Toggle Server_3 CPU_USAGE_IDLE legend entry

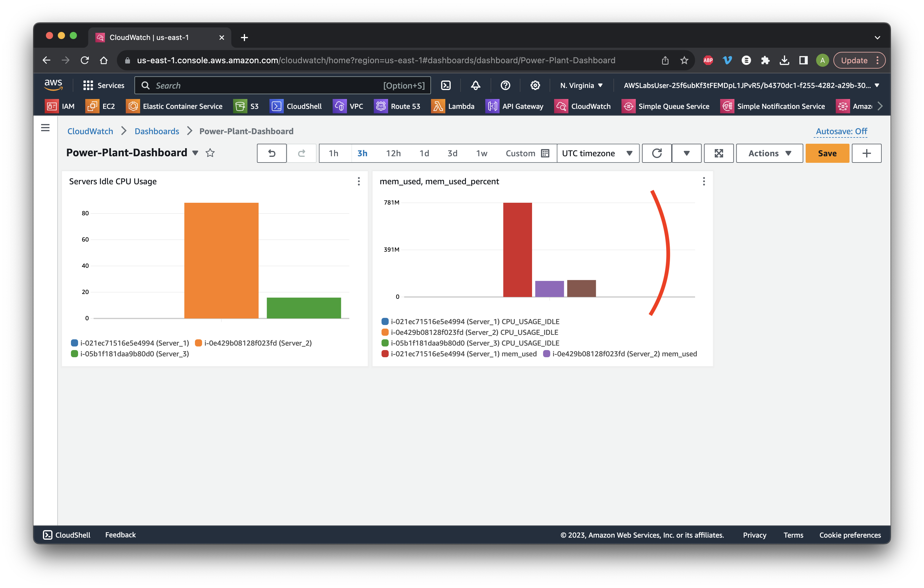click(x=470, y=343)
